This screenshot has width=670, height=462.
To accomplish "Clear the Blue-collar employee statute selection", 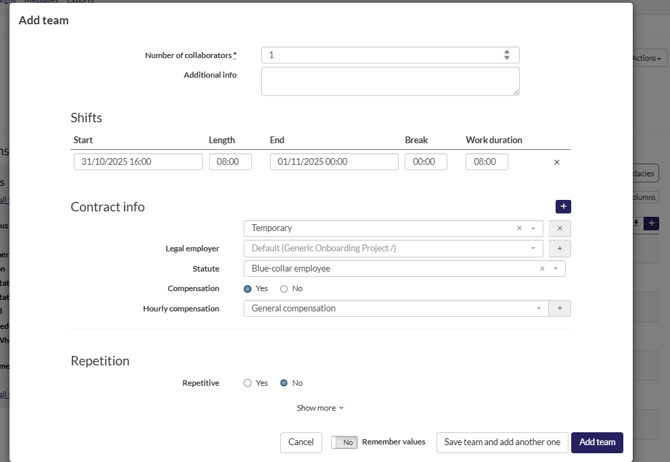I will (542, 268).
